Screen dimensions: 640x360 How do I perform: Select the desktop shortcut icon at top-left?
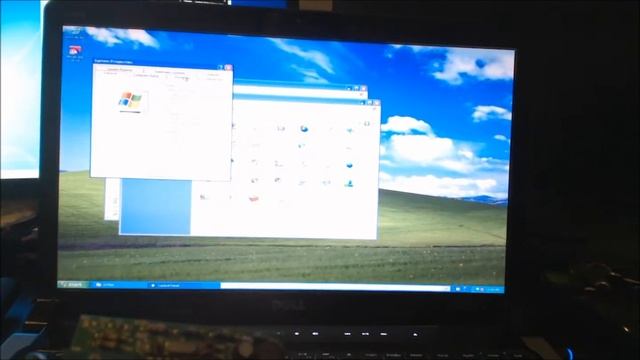[x=75, y=52]
